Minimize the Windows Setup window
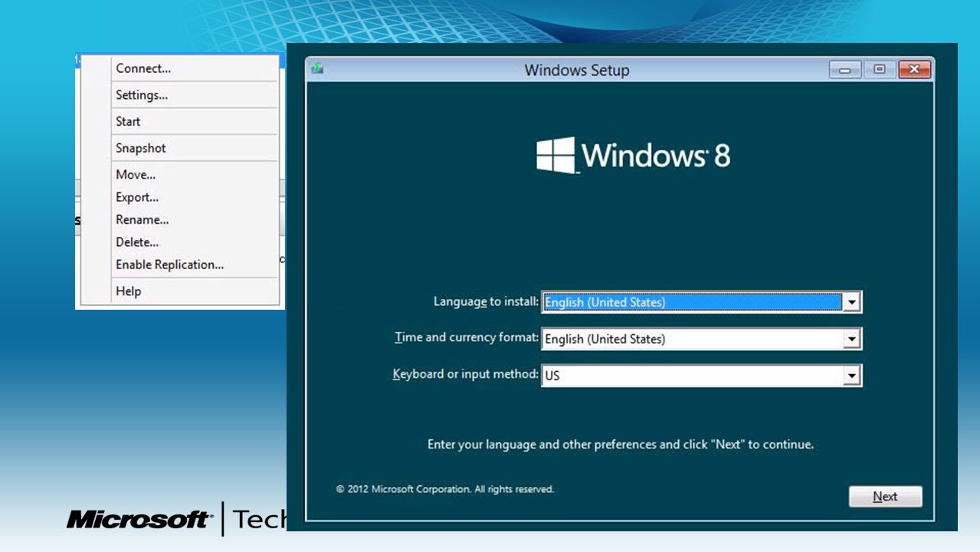 point(845,70)
